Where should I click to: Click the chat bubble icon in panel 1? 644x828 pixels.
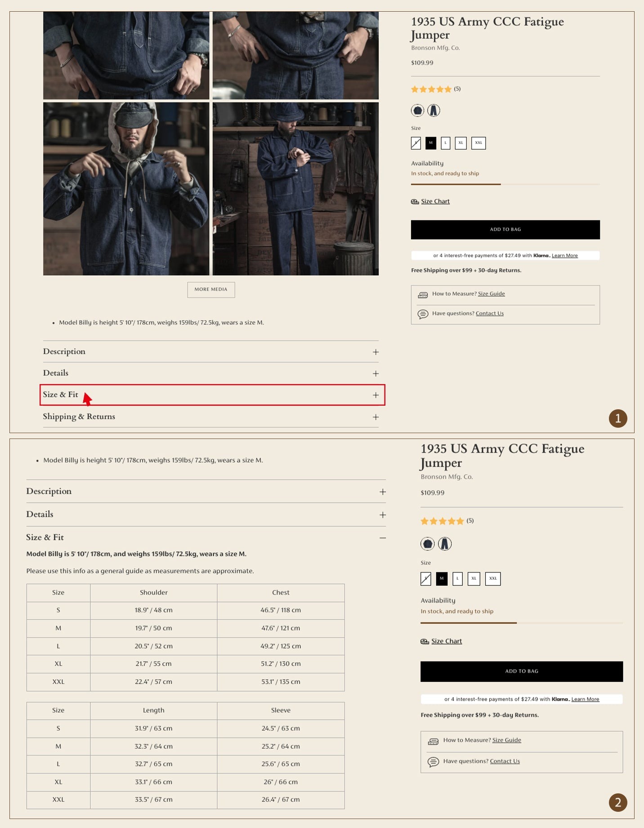coord(423,314)
